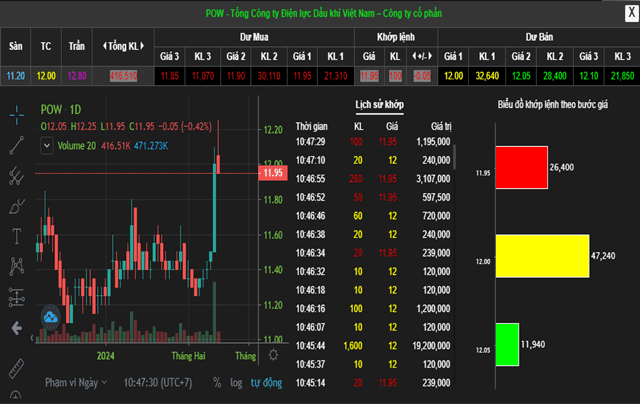The width and height of the screenshot is (640, 404).
Task: Click the back arrow in the toolbar
Action: [x=17, y=328]
